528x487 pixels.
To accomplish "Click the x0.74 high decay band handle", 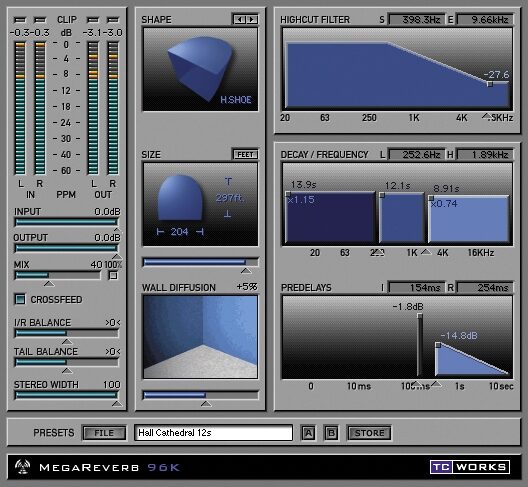I will tap(431, 198).
